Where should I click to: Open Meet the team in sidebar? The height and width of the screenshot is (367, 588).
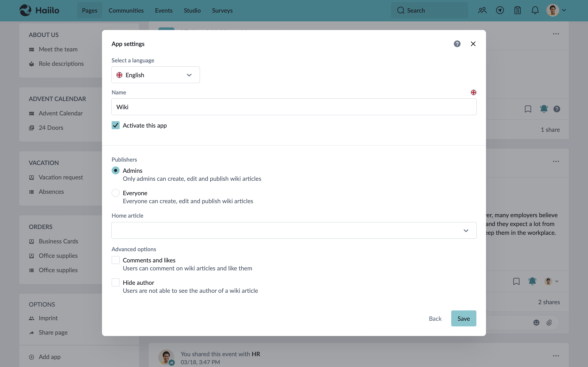coord(58,49)
